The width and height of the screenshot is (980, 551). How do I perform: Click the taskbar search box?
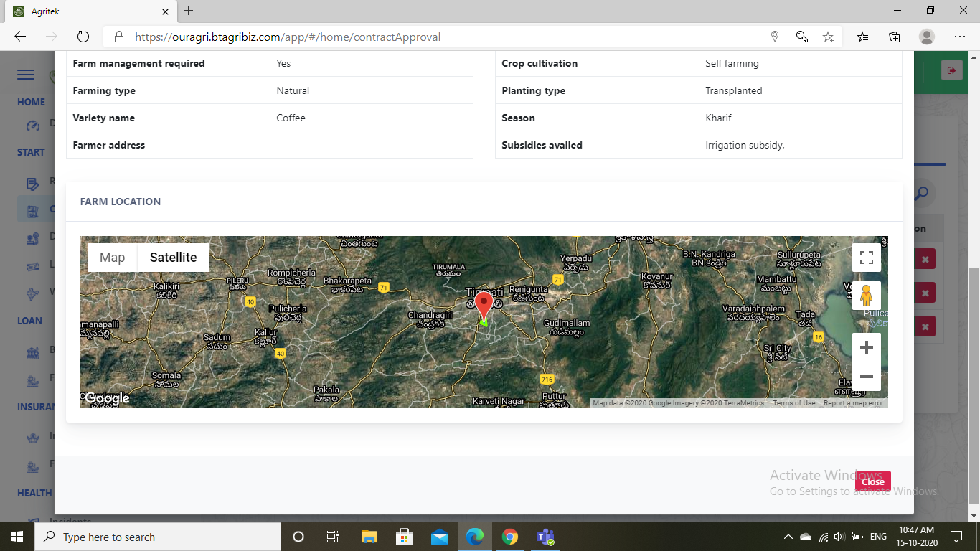(158, 537)
